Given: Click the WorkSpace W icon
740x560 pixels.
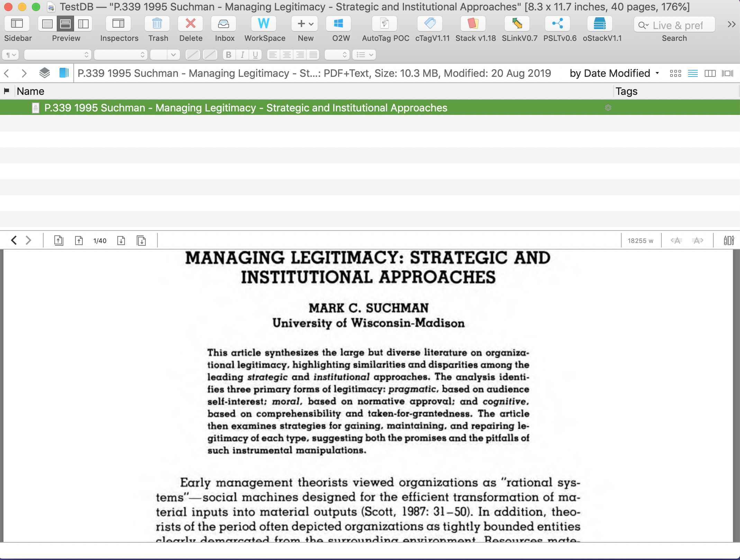Looking at the screenshot, I should coord(264,24).
